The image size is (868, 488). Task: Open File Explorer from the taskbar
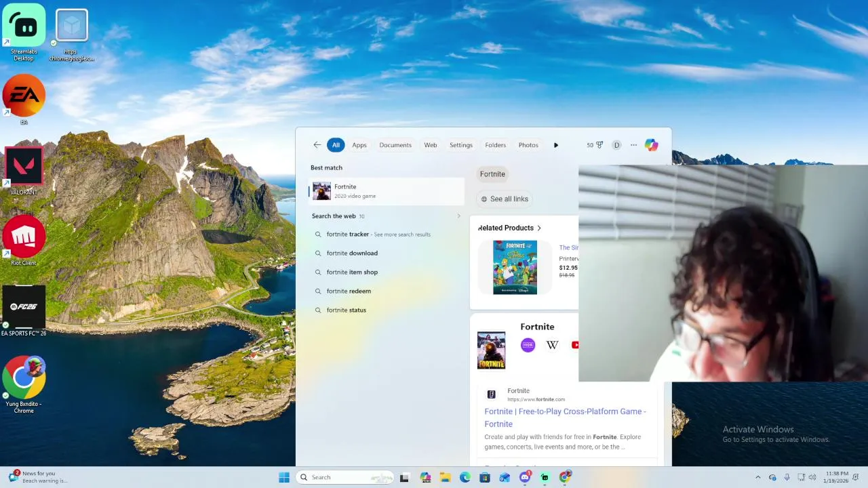click(445, 477)
